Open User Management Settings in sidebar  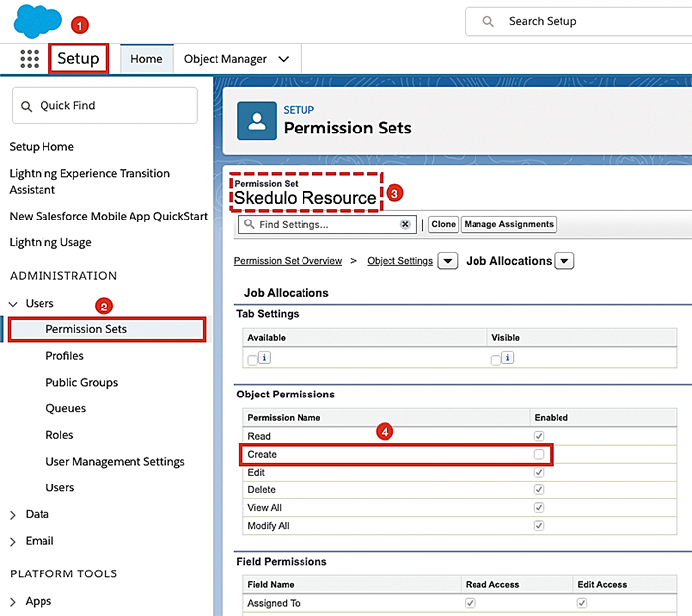point(116,462)
